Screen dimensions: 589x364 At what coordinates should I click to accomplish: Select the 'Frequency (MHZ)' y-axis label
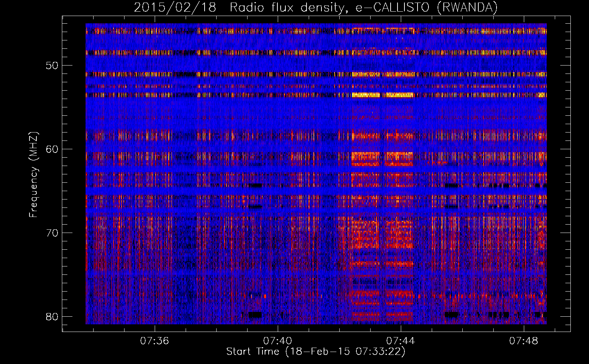(x=33, y=175)
